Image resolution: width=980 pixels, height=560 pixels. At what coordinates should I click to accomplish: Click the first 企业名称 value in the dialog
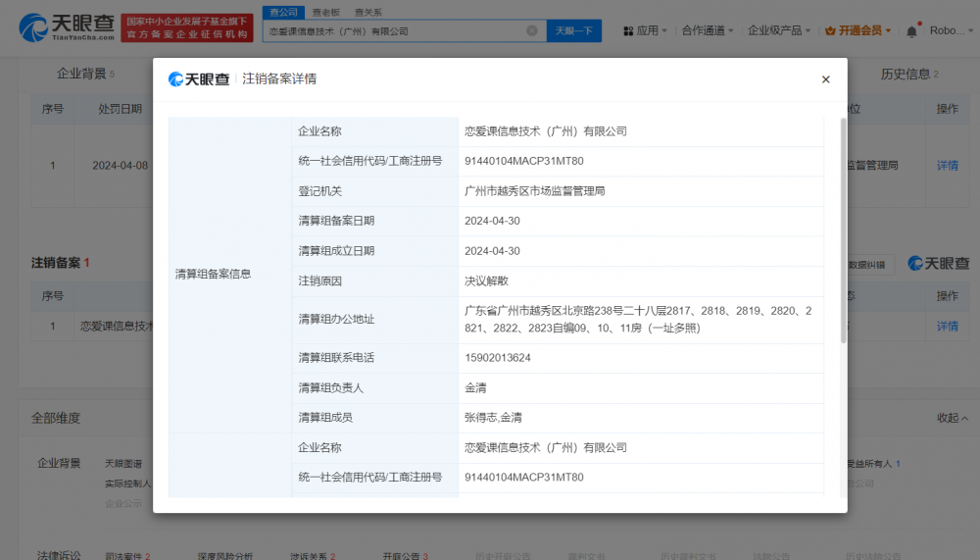click(x=546, y=131)
